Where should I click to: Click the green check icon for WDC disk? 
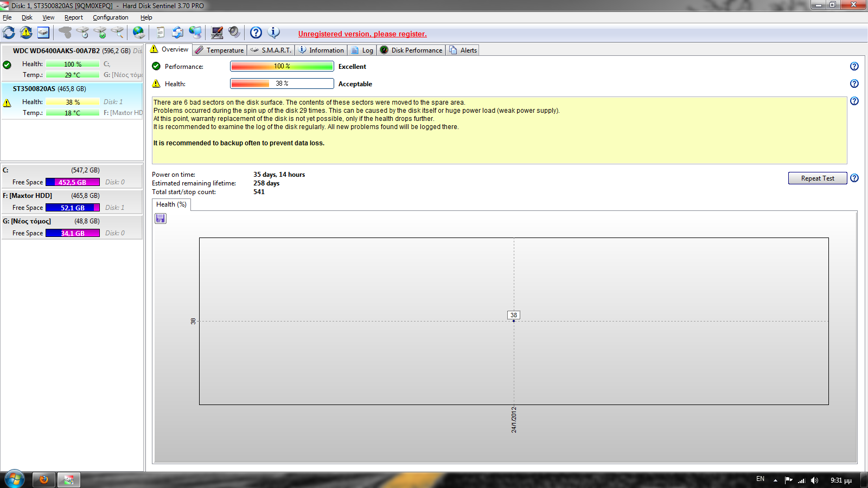tap(7, 65)
